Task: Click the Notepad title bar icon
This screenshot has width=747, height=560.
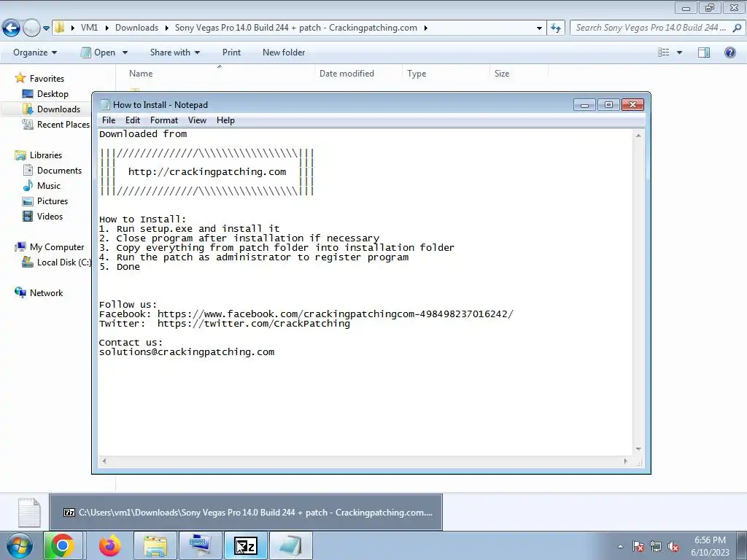Action: (105, 105)
